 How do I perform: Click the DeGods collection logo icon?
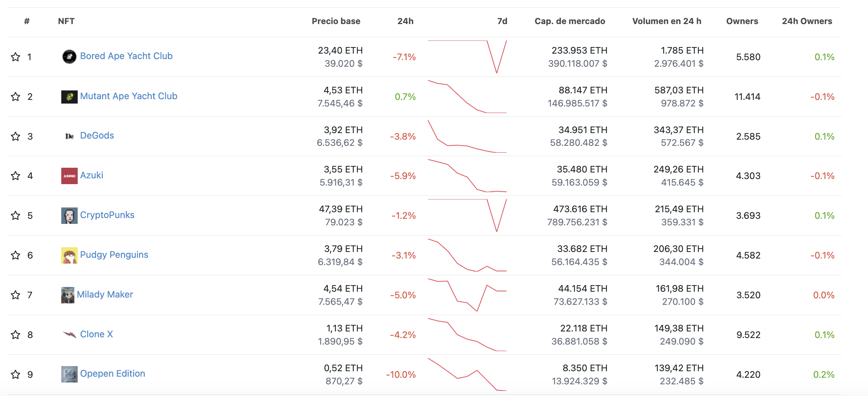click(69, 136)
